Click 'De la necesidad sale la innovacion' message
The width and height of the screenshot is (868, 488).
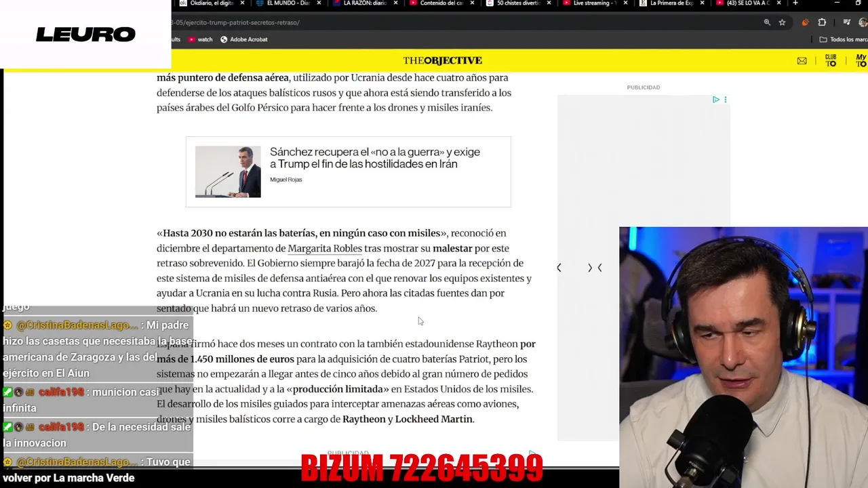pyautogui.click(x=97, y=435)
